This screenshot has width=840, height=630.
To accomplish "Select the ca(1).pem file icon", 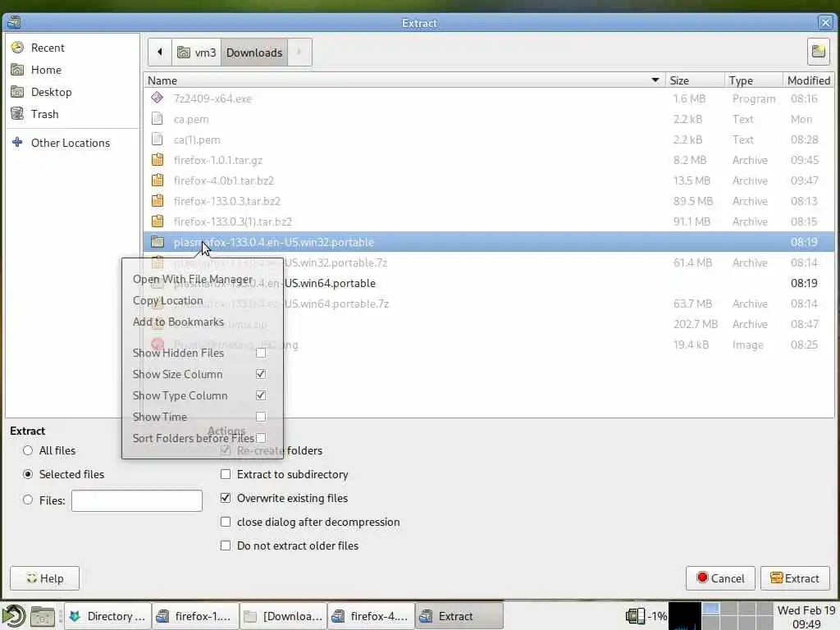I will click(157, 139).
